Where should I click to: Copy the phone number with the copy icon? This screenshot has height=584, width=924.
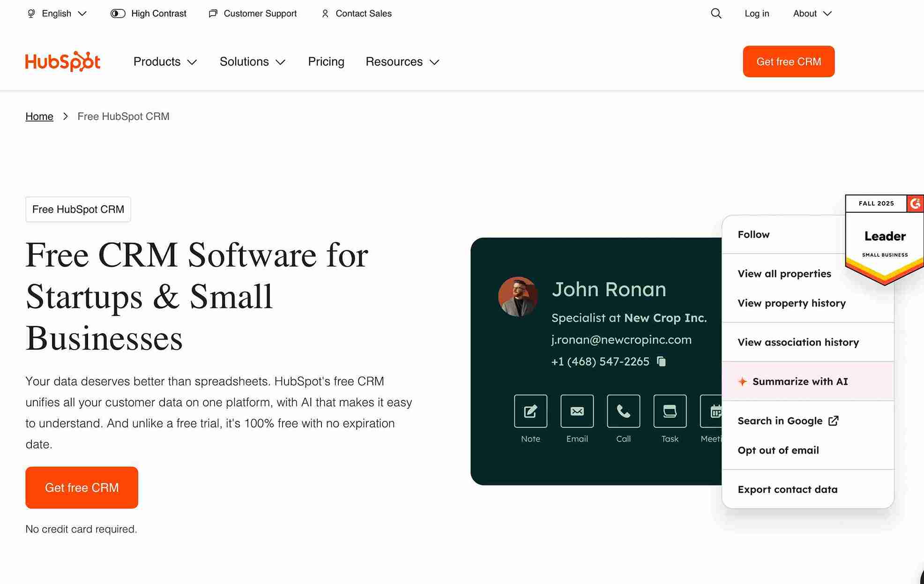click(x=661, y=361)
